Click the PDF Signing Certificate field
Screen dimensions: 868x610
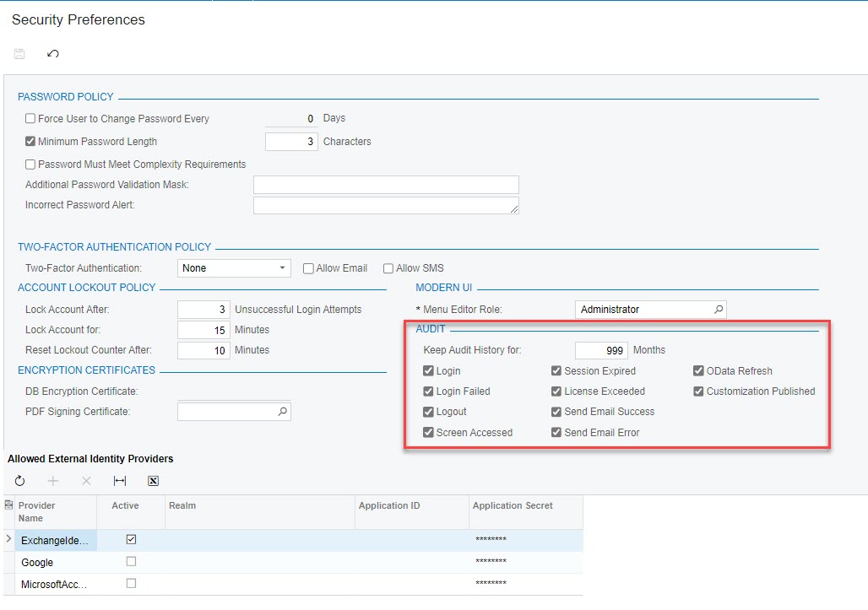coord(234,412)
